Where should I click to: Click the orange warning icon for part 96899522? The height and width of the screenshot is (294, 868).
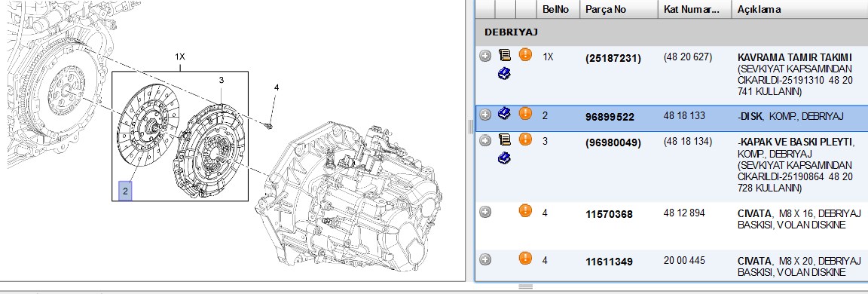click(525, 114)
